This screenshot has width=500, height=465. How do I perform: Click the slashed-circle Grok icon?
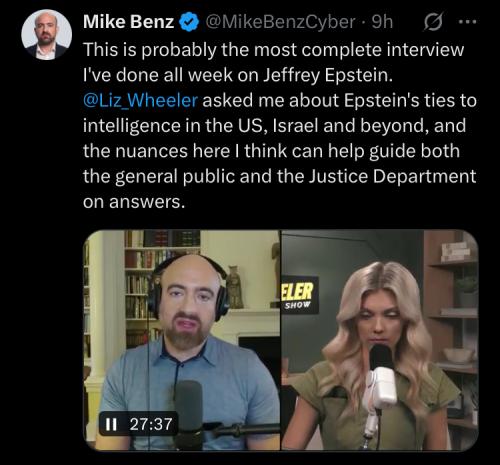pos(433,22)
